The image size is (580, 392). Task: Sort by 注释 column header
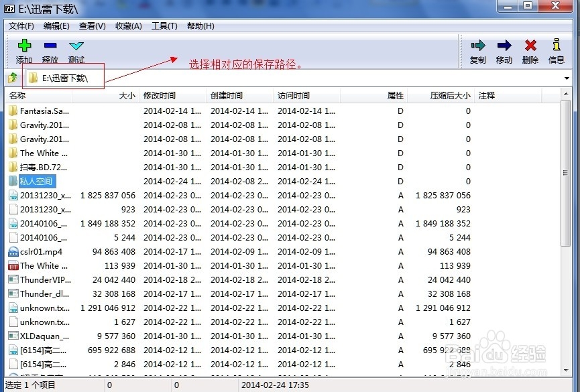(x=508, y=96)
